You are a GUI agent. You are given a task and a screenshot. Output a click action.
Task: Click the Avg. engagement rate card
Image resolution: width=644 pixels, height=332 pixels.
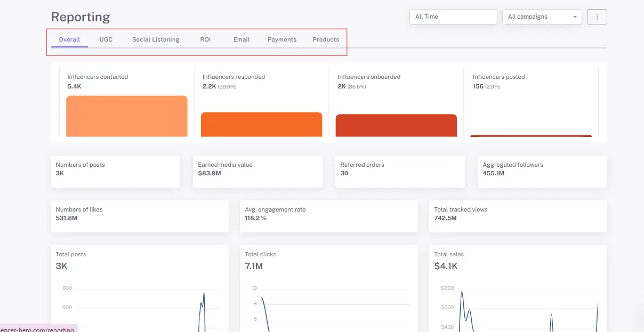pyautogui.click(x=329, y=216)
